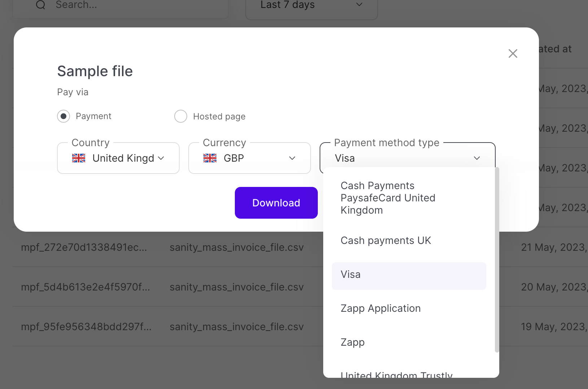The width and height of the screenshot is (588, 389).
Task: Choose Cash Payments PaysafeCard United Kingdom
Action: (388, 198)
